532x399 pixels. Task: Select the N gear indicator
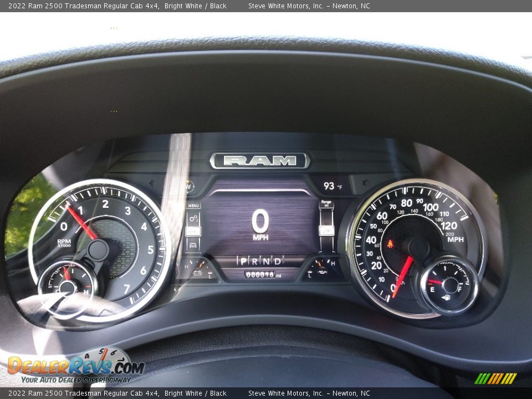coord(266,261)
